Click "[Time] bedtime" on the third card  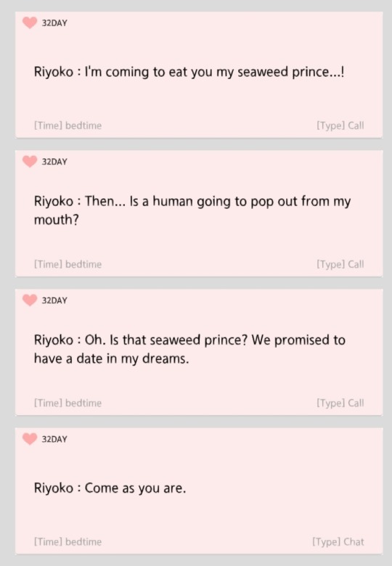tap(68, 403)
